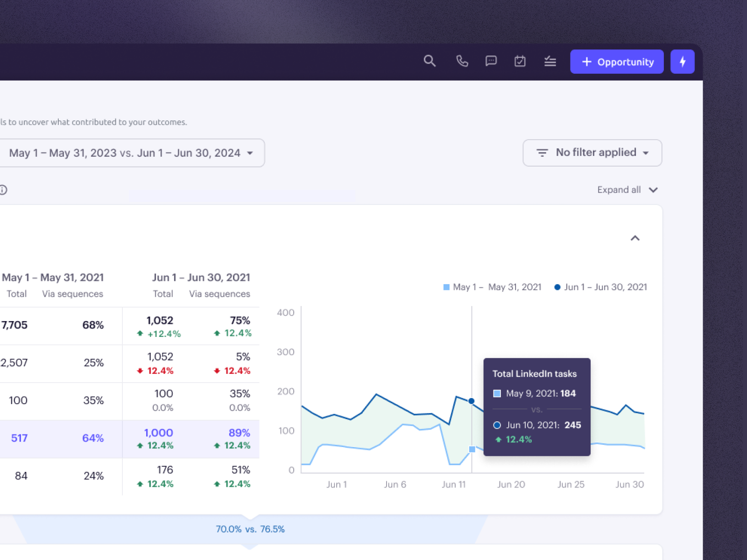This screenshot has width=747, height=560.
Task: Open the task list icon
Action: click(550, 61)
